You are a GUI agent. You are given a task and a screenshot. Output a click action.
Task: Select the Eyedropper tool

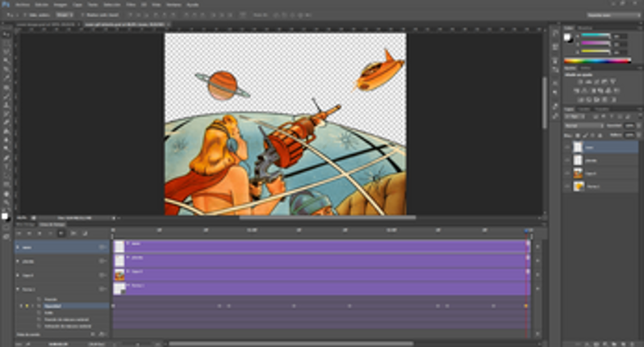click(6, 78)
